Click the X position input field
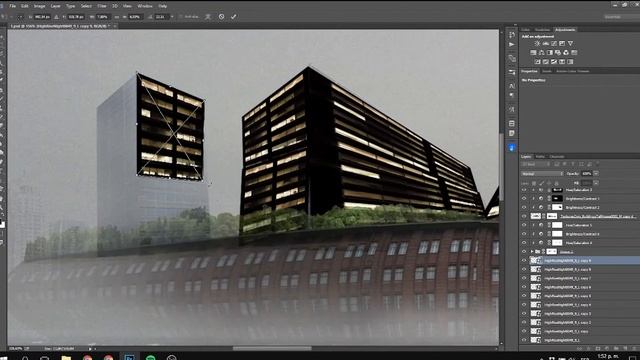The width and height of the screenshot is (640, 360). 42,17
